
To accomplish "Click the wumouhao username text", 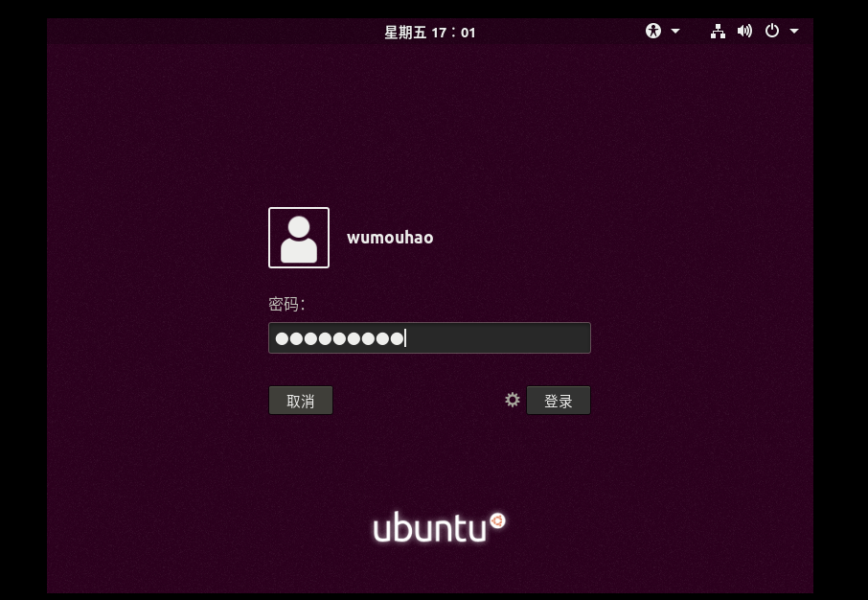I will pyautogui.click(x=390, y=238).
